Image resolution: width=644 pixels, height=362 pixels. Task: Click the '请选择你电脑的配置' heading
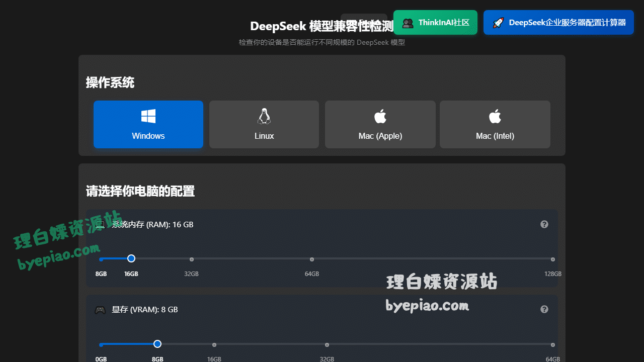pos(140,191)
